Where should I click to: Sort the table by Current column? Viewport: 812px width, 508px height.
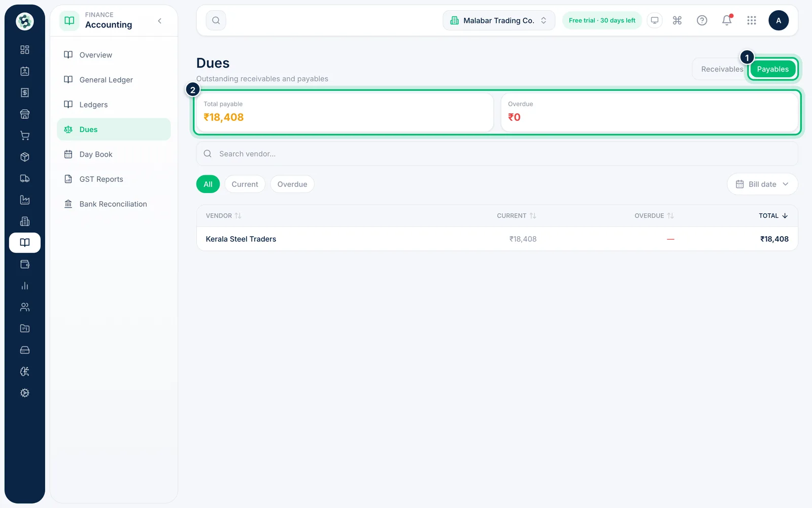coord(516,216)
